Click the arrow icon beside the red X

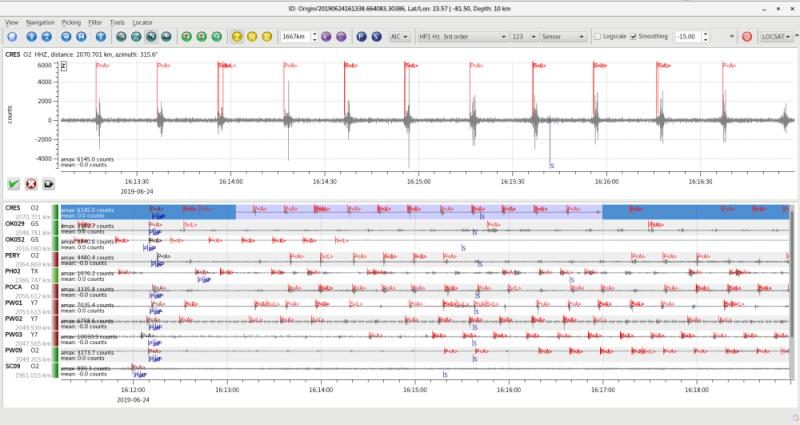[48, 184]
